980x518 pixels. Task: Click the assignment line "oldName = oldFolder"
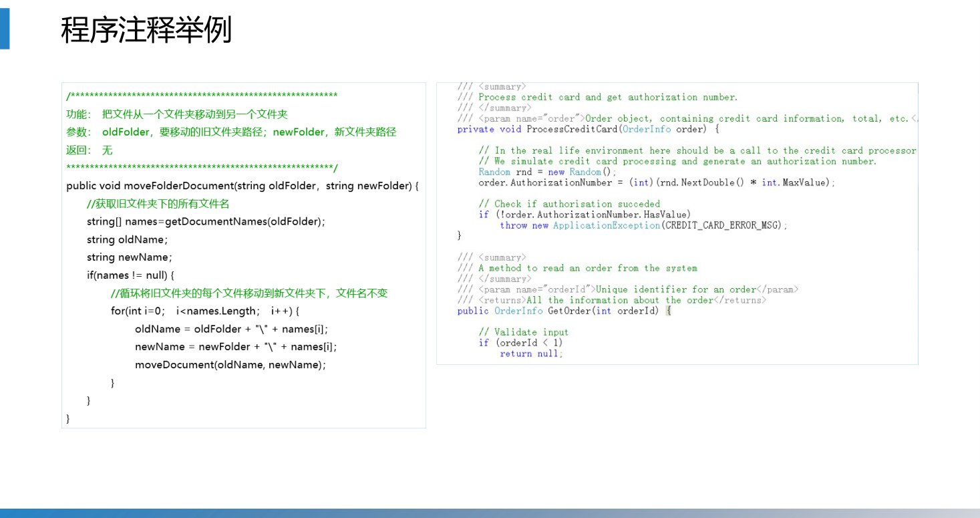(x=232, y=329)
